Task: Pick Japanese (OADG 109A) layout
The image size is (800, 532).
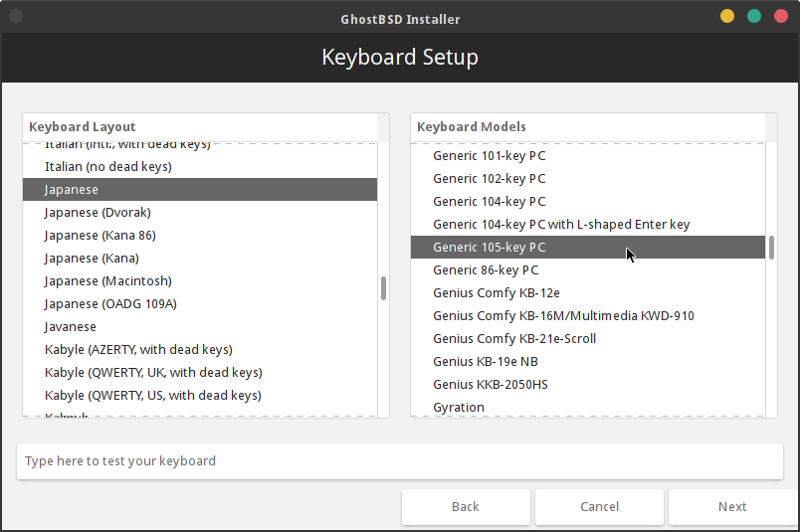Action: [x=110, y=304]
